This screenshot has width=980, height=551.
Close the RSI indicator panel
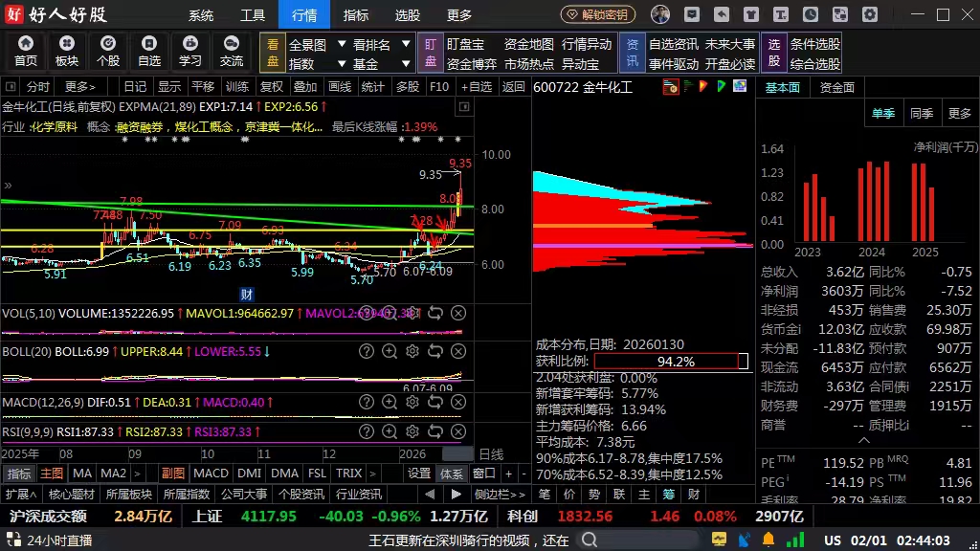(458, 431)
